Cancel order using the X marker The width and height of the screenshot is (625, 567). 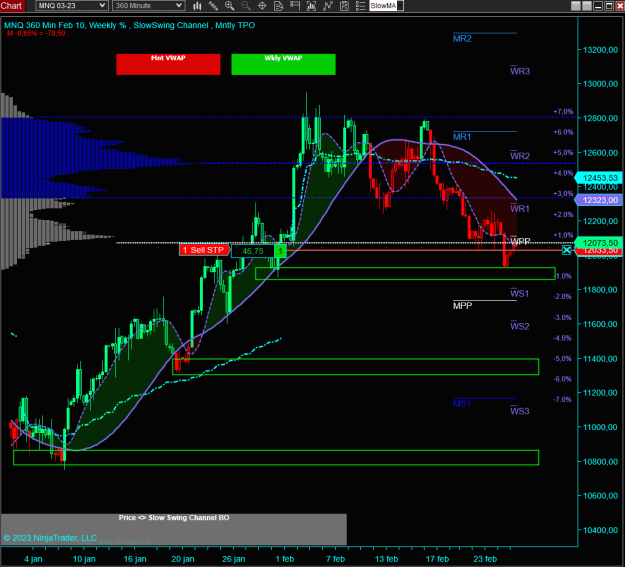pyautogui.click(x=566, y=250)
